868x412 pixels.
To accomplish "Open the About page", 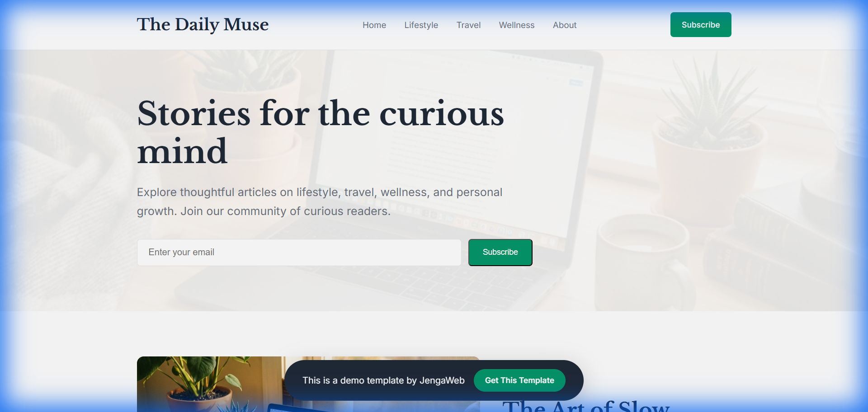I will pos(564,25).
